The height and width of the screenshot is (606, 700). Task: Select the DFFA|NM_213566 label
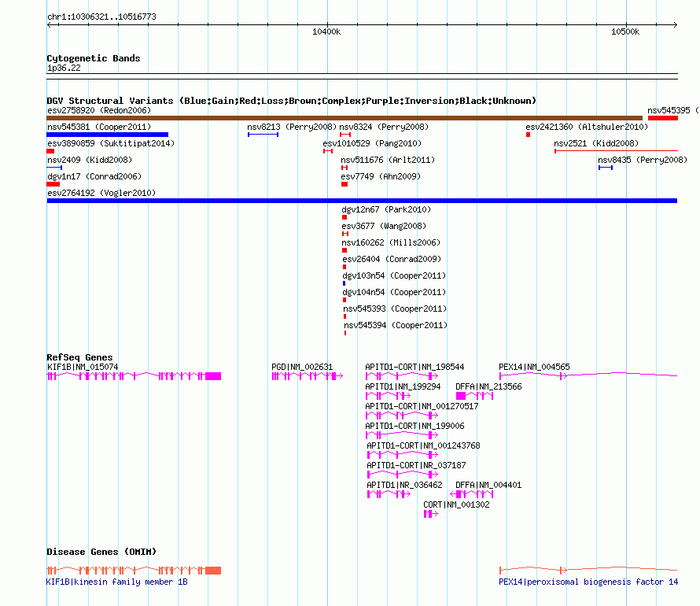(488, 386)
